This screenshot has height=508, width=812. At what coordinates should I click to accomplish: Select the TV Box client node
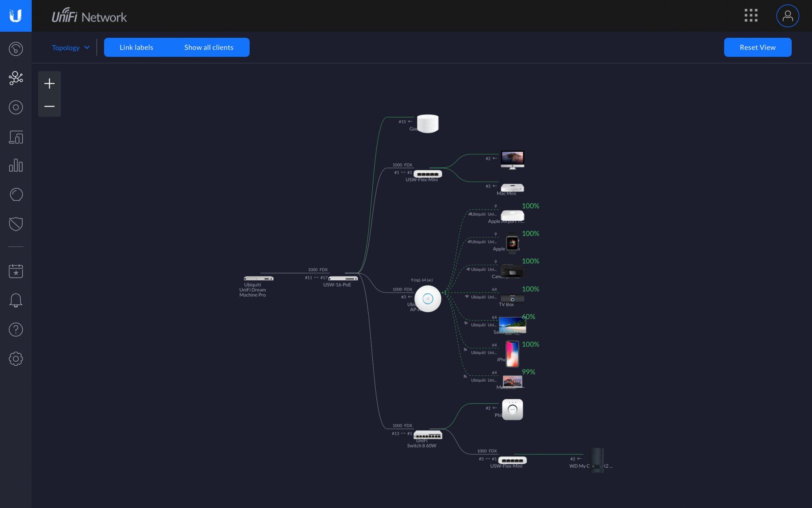click(x=512, y=299)
